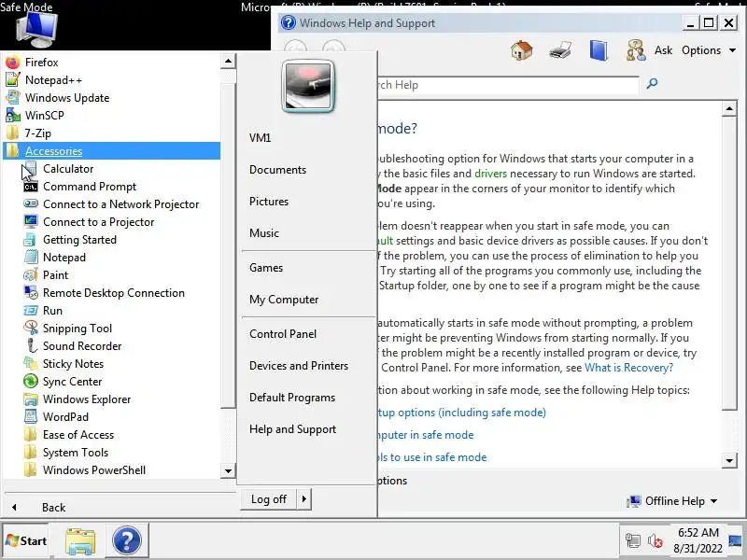Switch to Help and Support taskbar button
The height and width of the screenshot is (560, 747).
pyautogui.click(x=127, y=541)
